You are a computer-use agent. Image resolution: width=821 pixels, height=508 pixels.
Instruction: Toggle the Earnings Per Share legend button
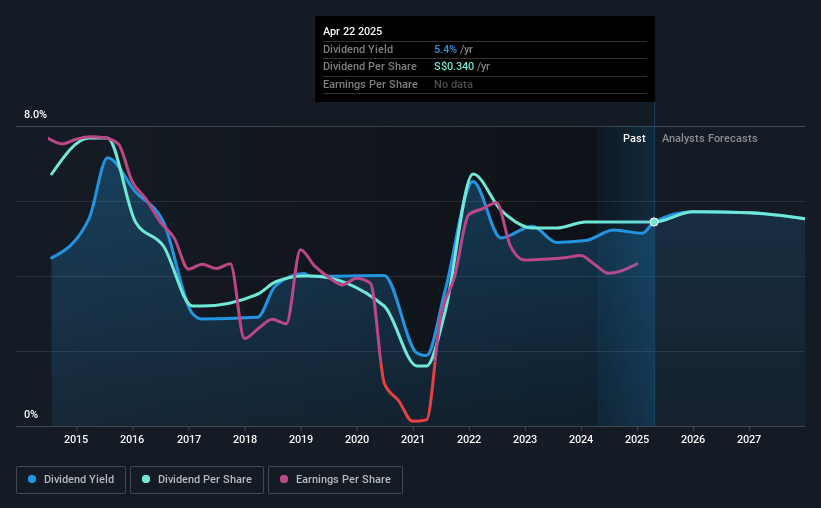pos(335,480)
